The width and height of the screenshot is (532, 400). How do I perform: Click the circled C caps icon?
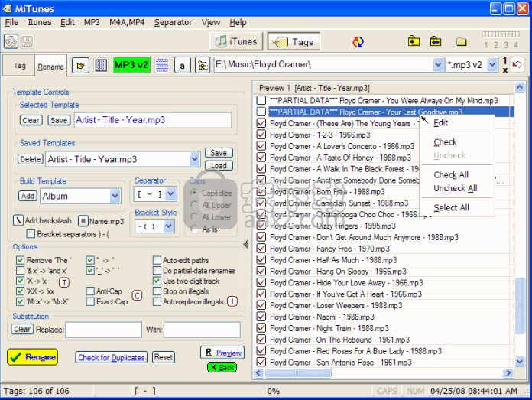pos(137,295)
